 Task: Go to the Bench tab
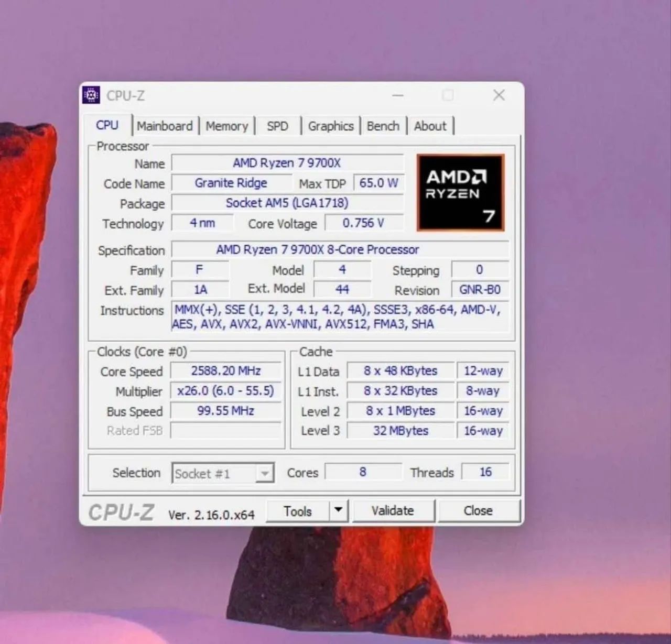click(x=383, y=126)
